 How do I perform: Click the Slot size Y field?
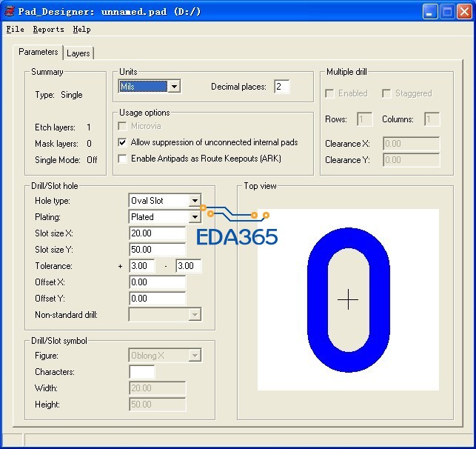(x=157, y=250)
